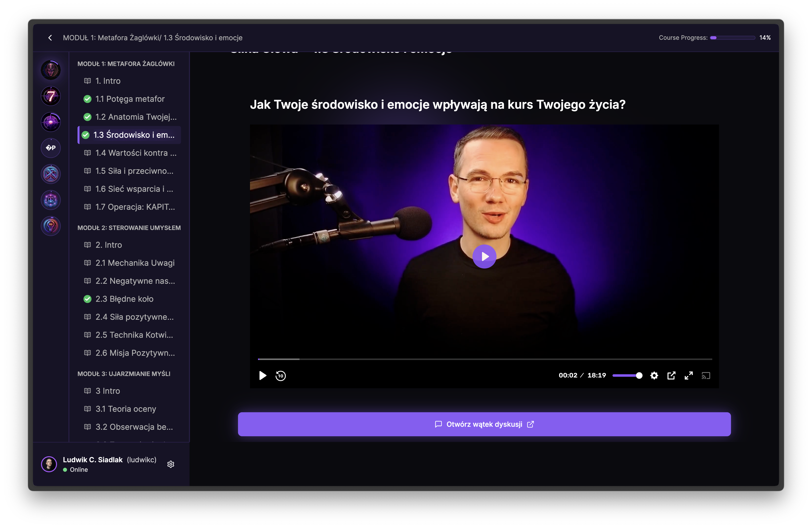
Task: Enter fullscreen video mode
Action: pyautogui.click(x=688, y=375)
